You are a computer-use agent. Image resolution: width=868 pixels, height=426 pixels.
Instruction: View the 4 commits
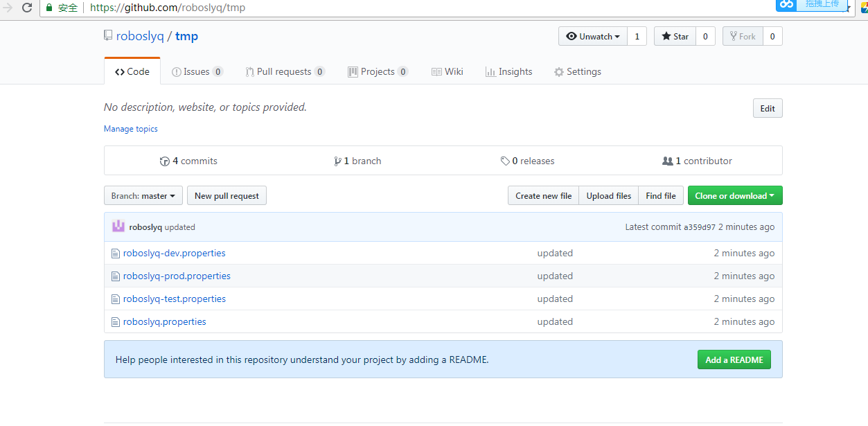[x=188, y=161]
